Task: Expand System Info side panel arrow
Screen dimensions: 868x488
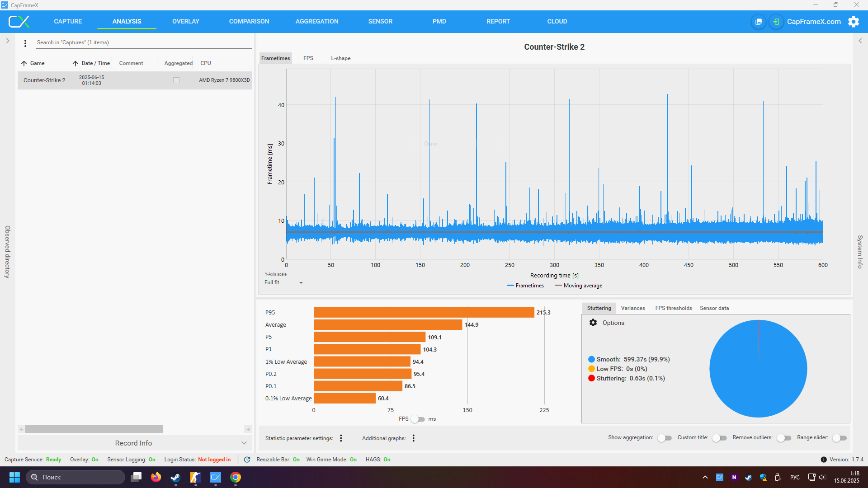Action: [860, 41]
